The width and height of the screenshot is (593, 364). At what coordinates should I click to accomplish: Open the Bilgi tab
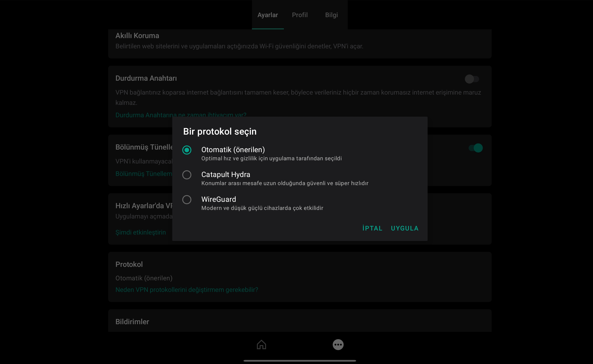(331, 15)
